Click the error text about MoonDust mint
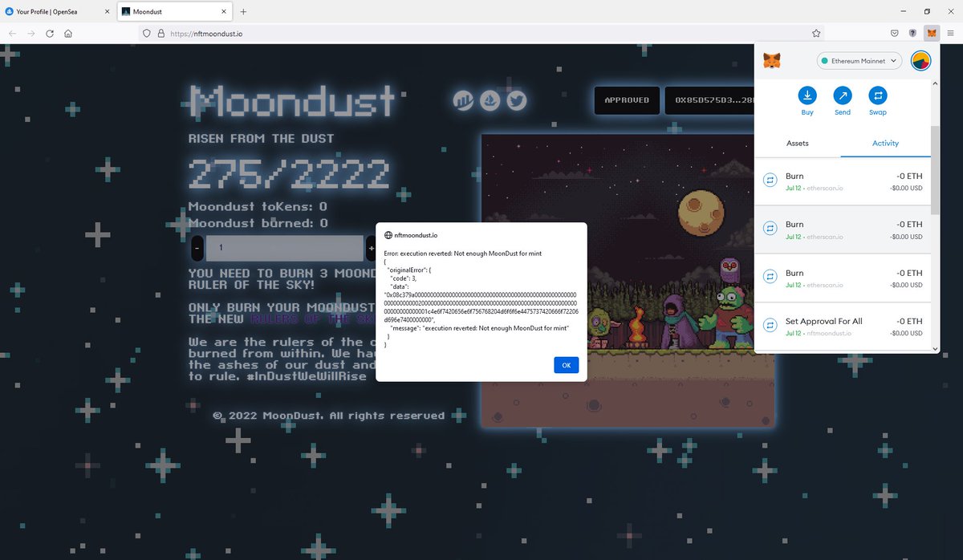 463,254
